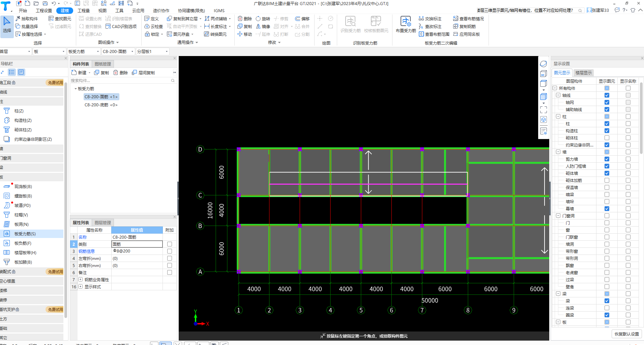Switch to 图纸管理 tab
644x345 pixels.
pos(103,64)
